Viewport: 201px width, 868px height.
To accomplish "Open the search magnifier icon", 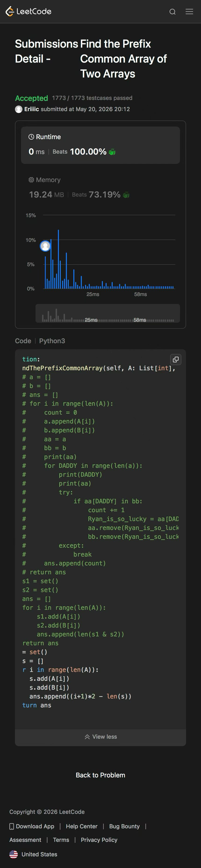I will click(172, 12).
